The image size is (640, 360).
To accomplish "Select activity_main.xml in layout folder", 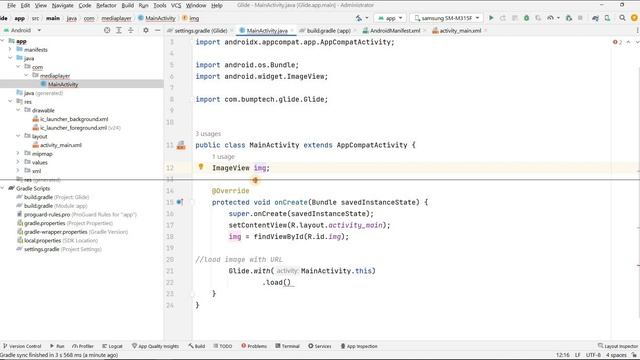I will click(60, 145).
